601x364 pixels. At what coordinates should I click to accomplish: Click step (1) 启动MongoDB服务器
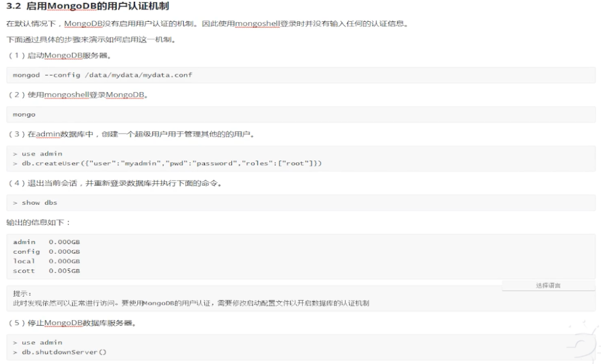point(59,56)
